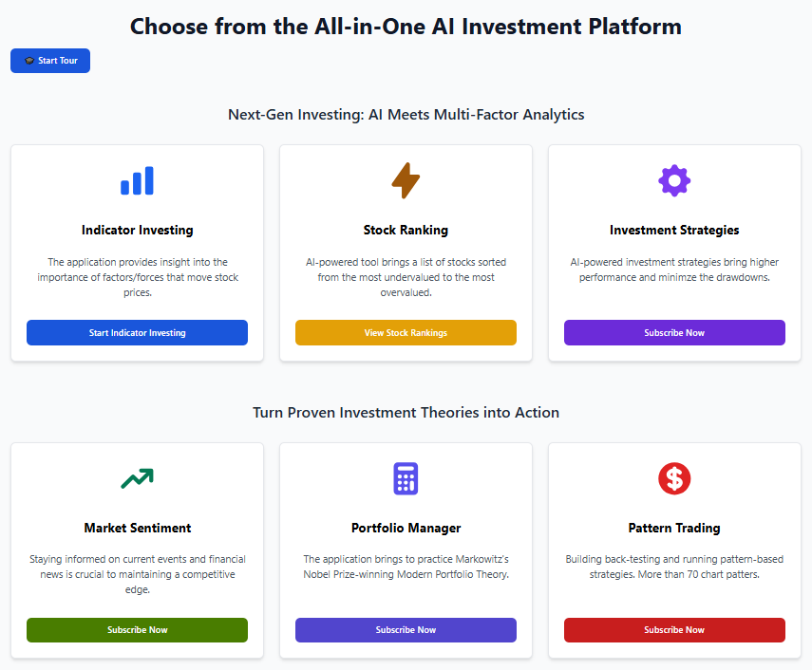
Task: Subscribe to Market Sentiment with green button
Action: (x=137, y=630)
